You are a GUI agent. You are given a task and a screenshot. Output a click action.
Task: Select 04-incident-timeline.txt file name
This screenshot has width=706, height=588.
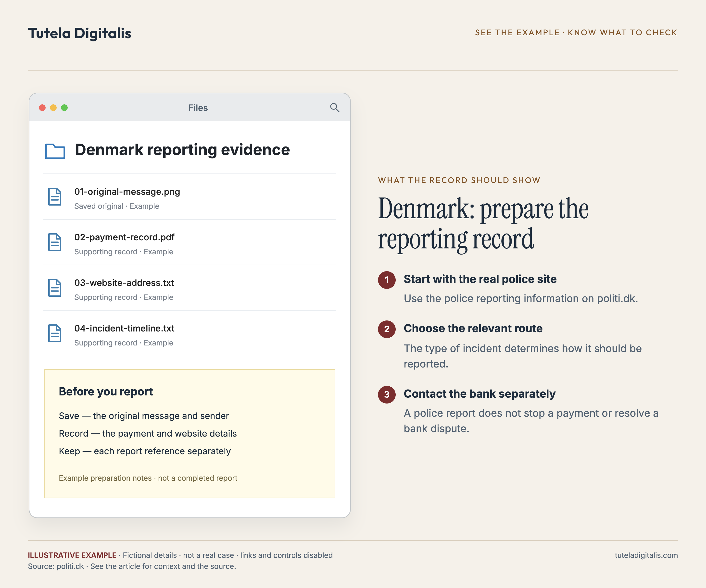point(124,329)
